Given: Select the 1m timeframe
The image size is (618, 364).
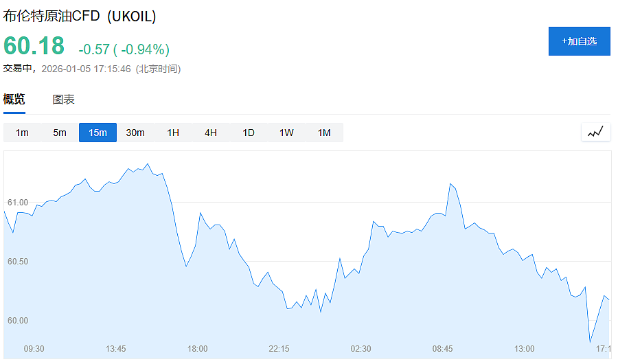Looking at the screenshot, I should [22, 133].
